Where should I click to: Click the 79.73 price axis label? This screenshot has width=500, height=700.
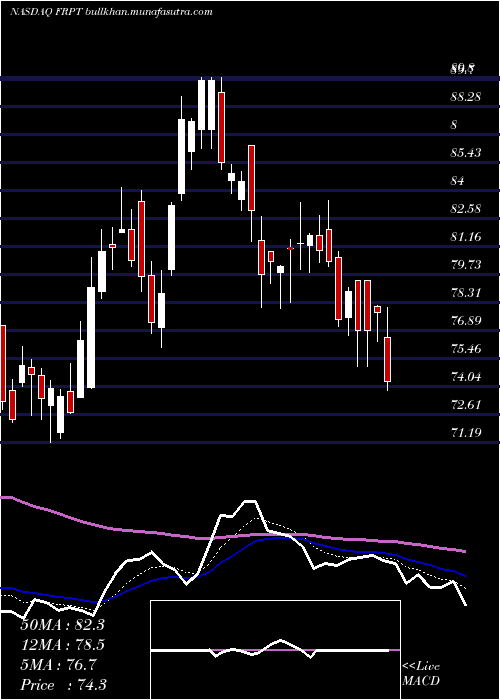click(x=466, y=265)
